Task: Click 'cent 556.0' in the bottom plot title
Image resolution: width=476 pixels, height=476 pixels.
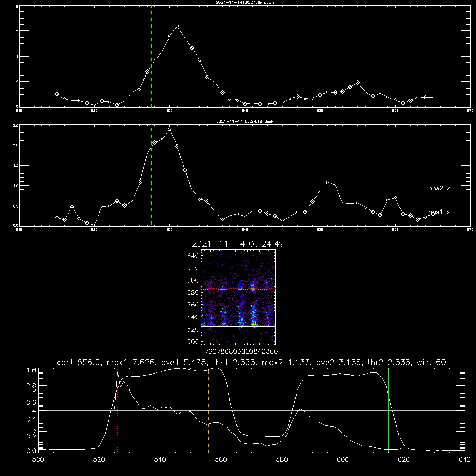Action: (x=79, y=362)
